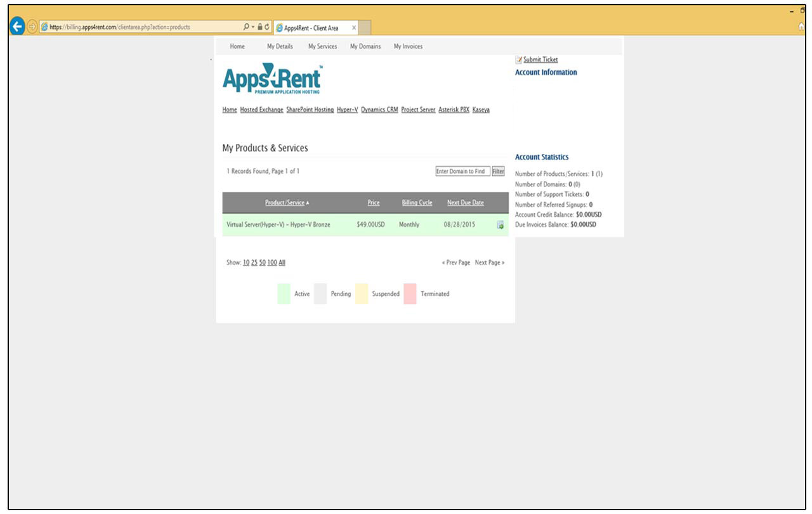Viewport: 812px width, 514px height.
Task: Open the Kaseya link
Action: click(481, 110)
